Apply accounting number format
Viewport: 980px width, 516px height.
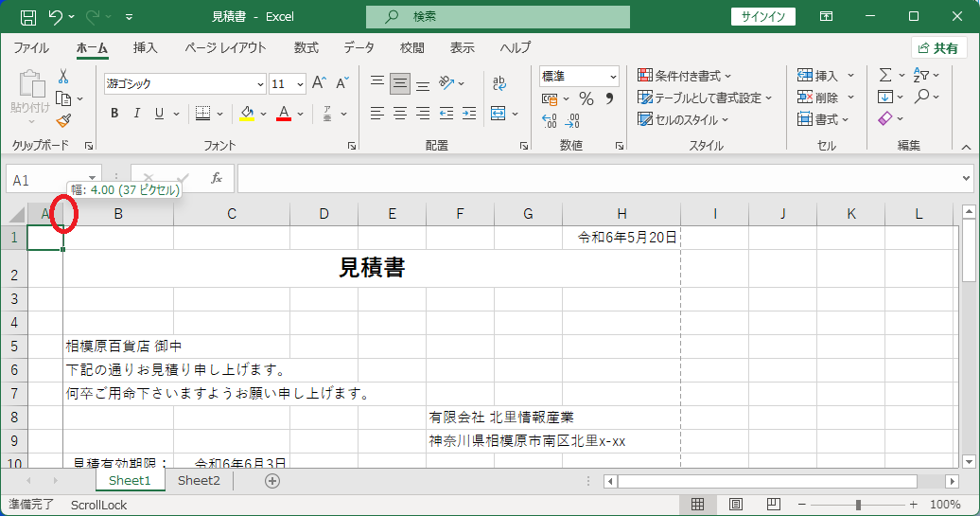pos(550,98)
